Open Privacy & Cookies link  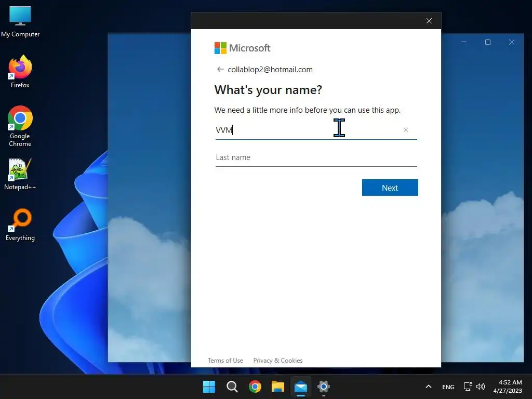pos(278,361)
